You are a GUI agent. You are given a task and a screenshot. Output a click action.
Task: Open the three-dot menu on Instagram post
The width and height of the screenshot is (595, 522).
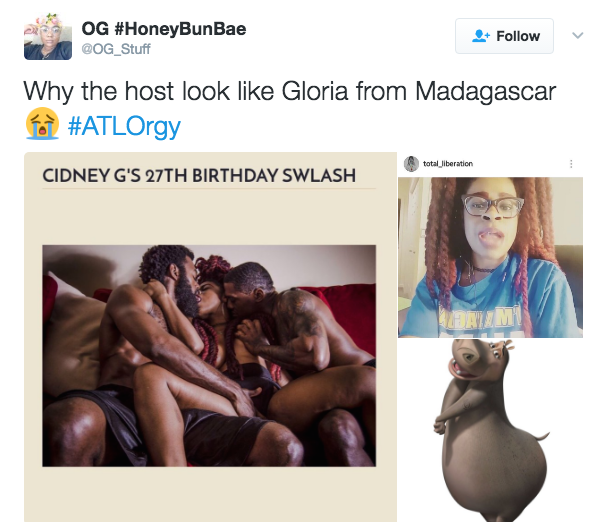(571, 164)
